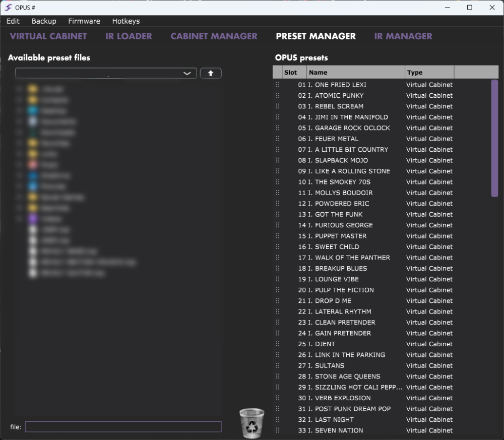Screen dimensions: 504x440
Task: Sort presets by the Name column header
Action: click(x=355, y=72)
